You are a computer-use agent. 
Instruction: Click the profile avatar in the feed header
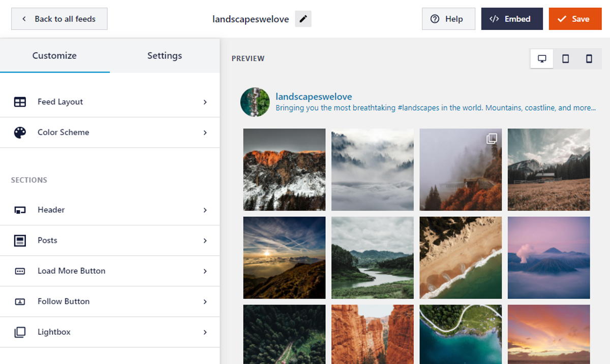tap(255, 102)
